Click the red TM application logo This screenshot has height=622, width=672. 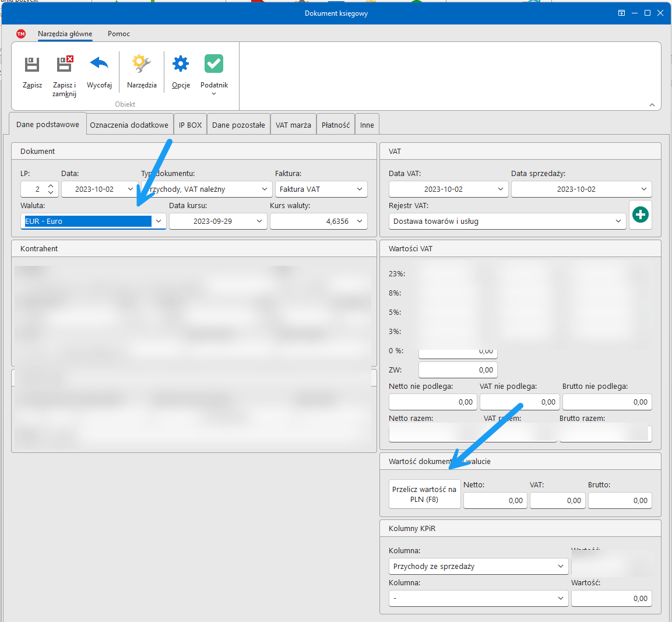click(x=21, y=34)
